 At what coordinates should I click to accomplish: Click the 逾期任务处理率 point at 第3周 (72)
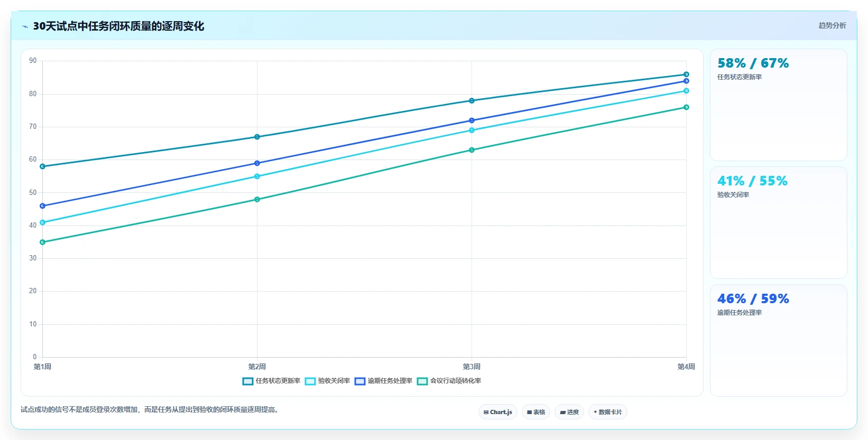tap(472, 120)
